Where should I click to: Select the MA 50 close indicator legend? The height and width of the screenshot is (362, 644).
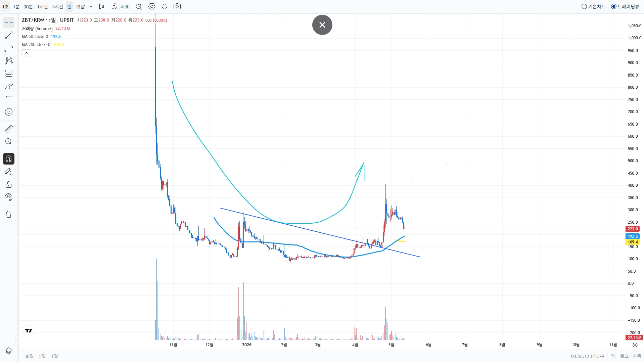pyautogui.click(x=35, y=37)
